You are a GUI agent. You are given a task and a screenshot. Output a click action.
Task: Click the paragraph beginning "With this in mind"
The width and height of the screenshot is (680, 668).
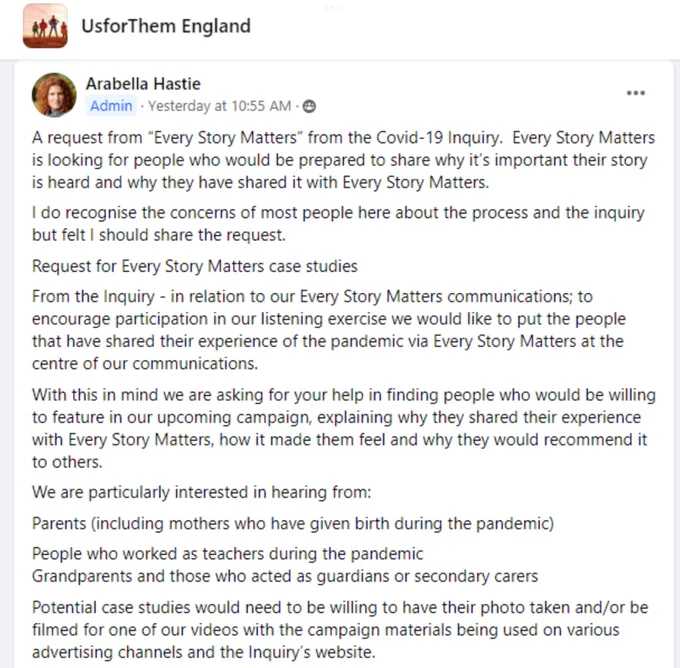pos(344,429)
